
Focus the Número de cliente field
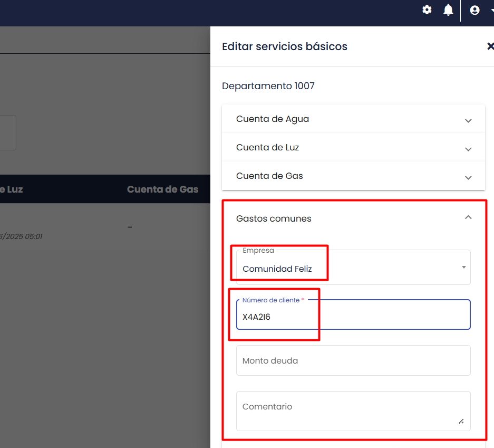tap(353, 314)
